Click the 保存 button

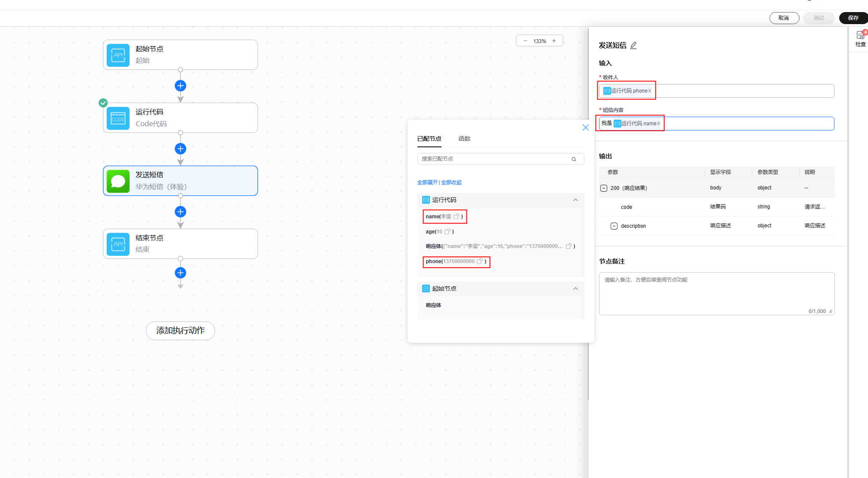point(853,18)
